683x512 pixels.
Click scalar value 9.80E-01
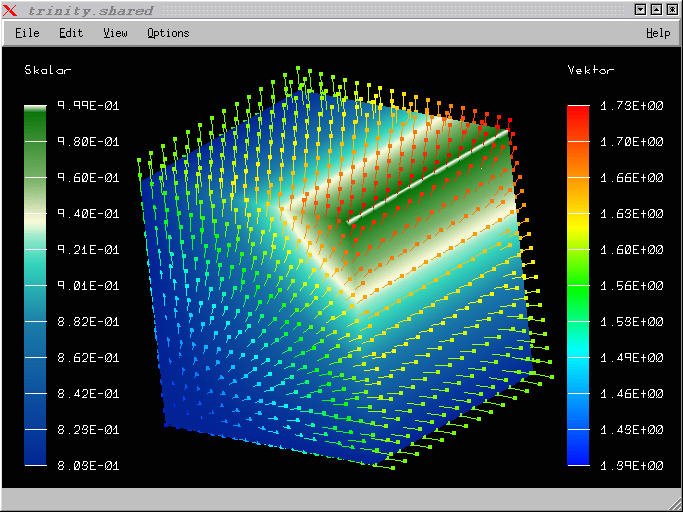(88, 142)
